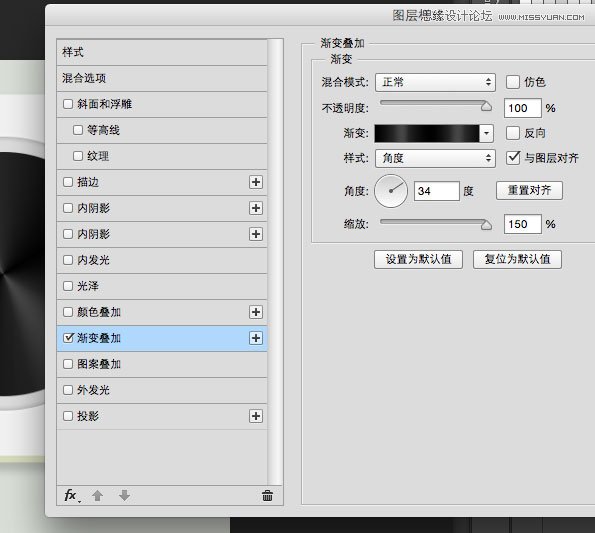The width and height of the screenshot is (595, 533).
Task: Check the lower 内阴影 checkbox
Action: click(68, 234)
